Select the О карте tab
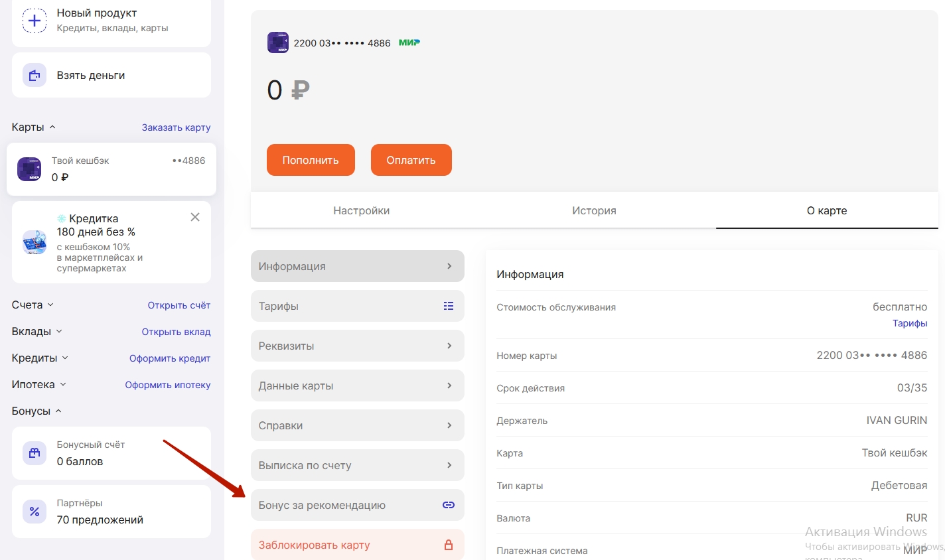This screenshot has height=560, width=945. (x=827, y=210)
